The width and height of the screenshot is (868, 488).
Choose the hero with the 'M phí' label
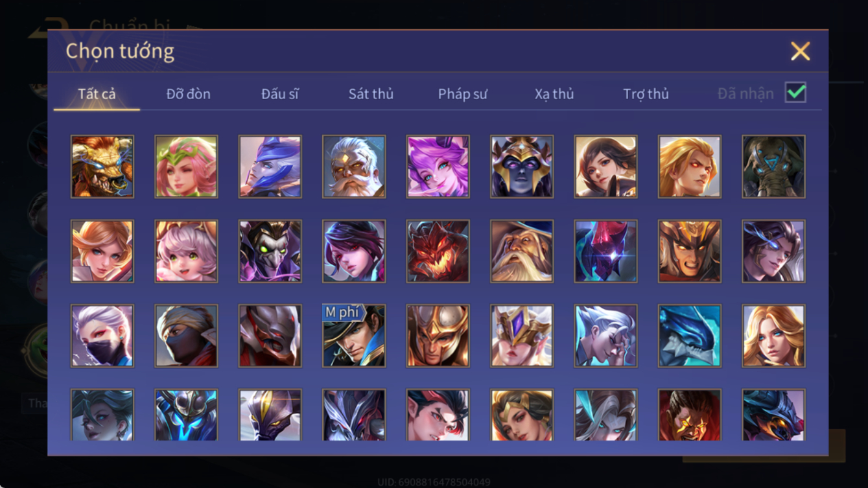click(354, 336)
